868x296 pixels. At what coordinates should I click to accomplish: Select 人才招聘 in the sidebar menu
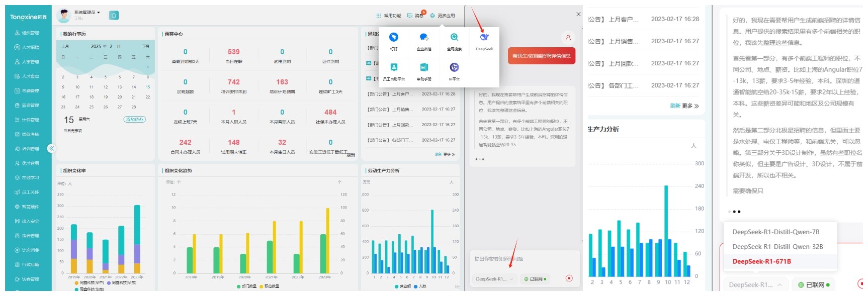pyautogui.click(x=30, y=47)
